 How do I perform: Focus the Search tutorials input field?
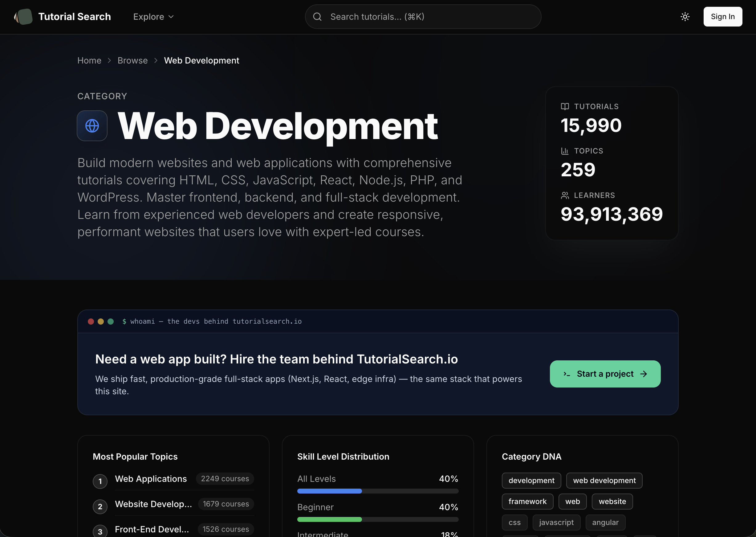(423, 17)
